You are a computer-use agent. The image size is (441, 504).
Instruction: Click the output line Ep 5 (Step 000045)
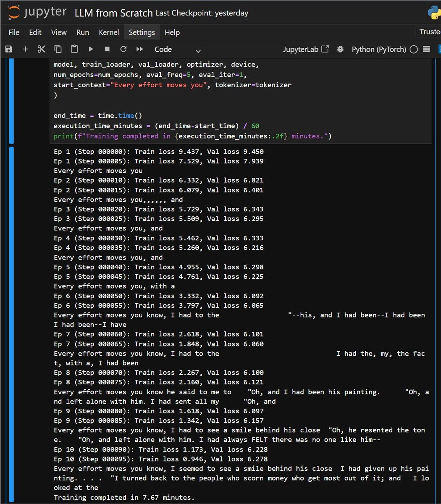click(x=159, y=277)
